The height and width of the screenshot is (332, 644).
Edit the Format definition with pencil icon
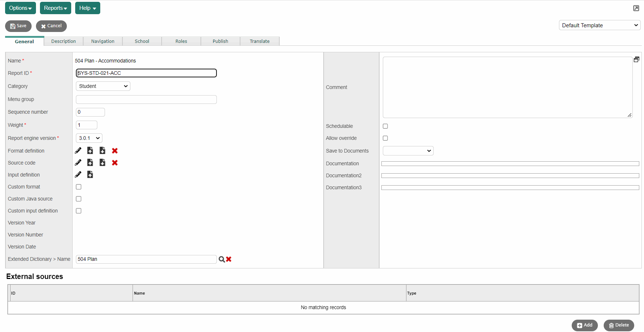click(78, 151)
